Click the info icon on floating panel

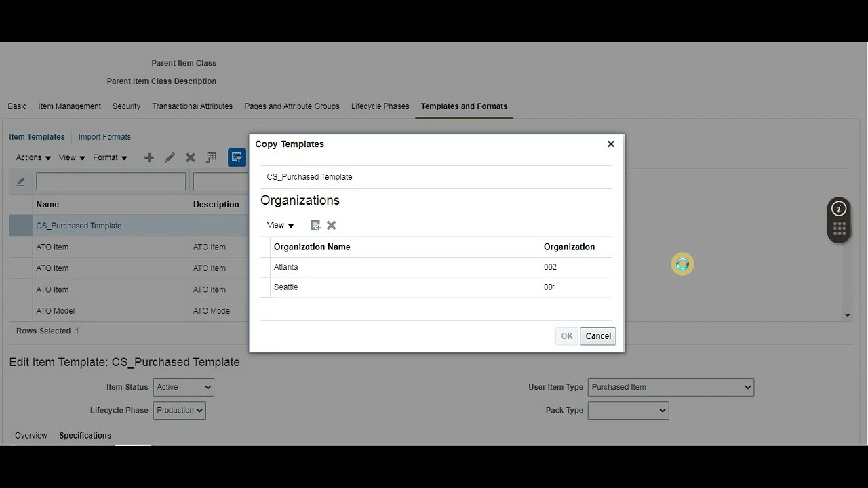point(840,208)
